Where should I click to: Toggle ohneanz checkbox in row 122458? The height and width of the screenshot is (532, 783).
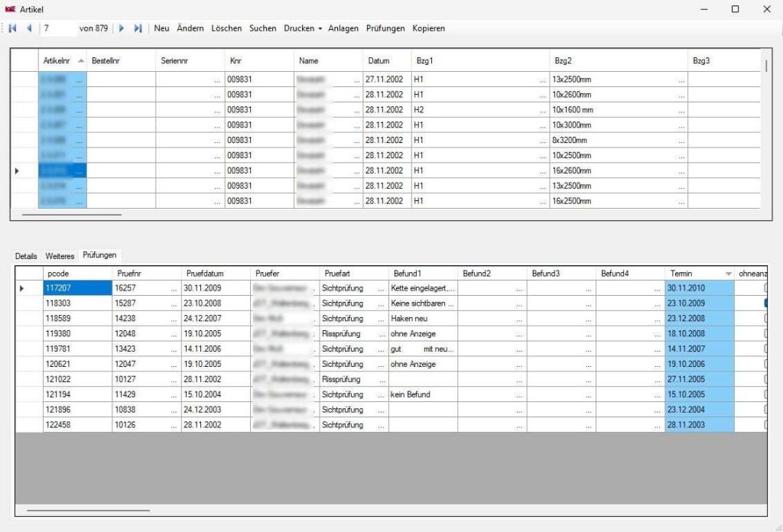tap(765, 425)
